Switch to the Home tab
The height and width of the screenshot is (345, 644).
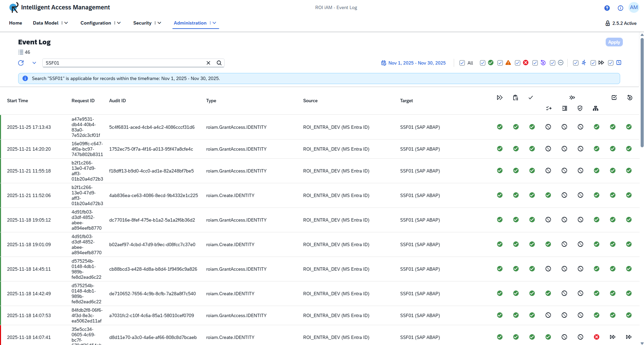[x=15, y=23]
